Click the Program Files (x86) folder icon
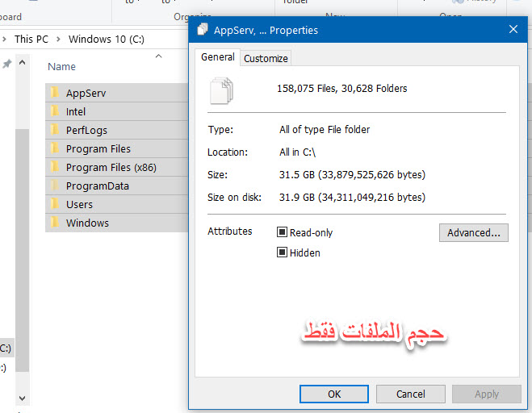532x413 pixels. 55,167
